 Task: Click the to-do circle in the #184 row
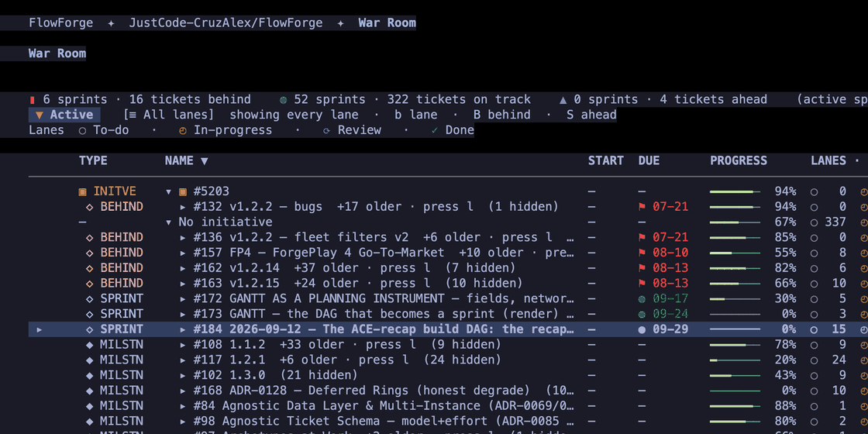[815, 329]
